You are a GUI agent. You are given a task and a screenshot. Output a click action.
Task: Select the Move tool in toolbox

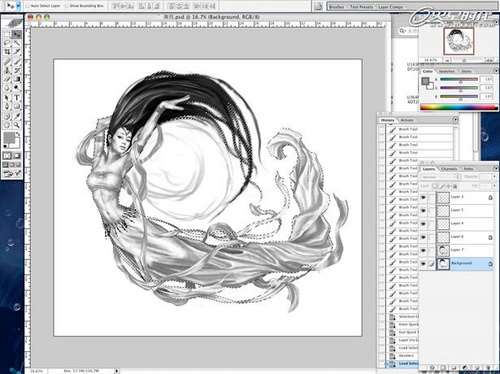(17, 34)
